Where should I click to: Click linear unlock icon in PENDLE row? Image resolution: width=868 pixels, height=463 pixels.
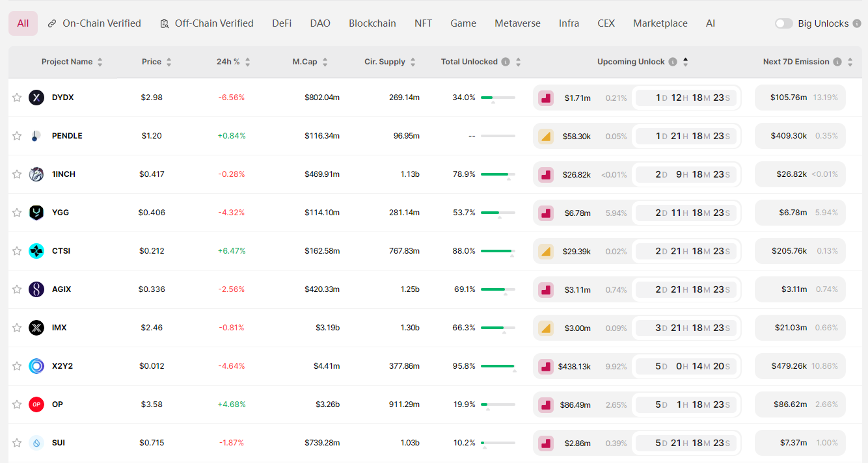(x=546, y=137)
